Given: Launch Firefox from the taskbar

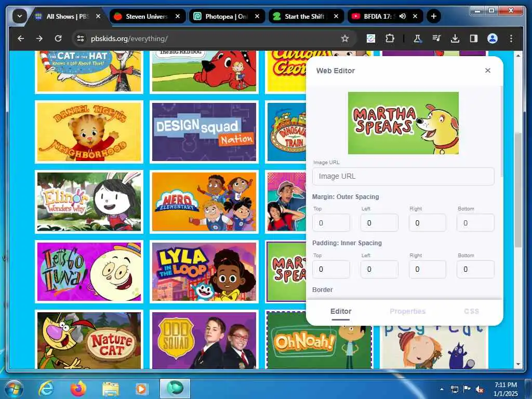Looking at the screenshot, I should click(78, 389).
